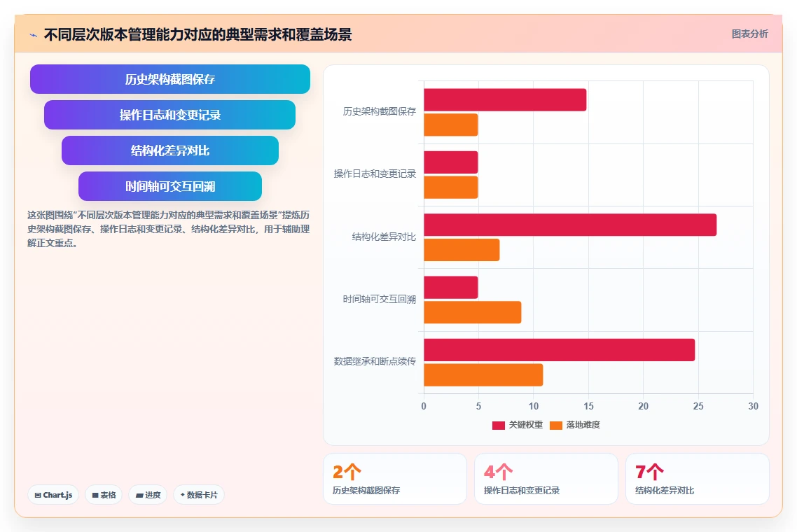Screen dimensions: 797x532
Task: Click orange bar for 操作日志和变更记录
Action: coord(451,187)
